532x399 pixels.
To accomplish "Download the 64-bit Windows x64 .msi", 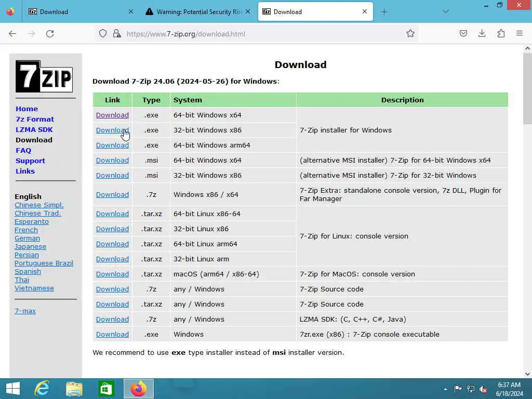I will (112, 160).
